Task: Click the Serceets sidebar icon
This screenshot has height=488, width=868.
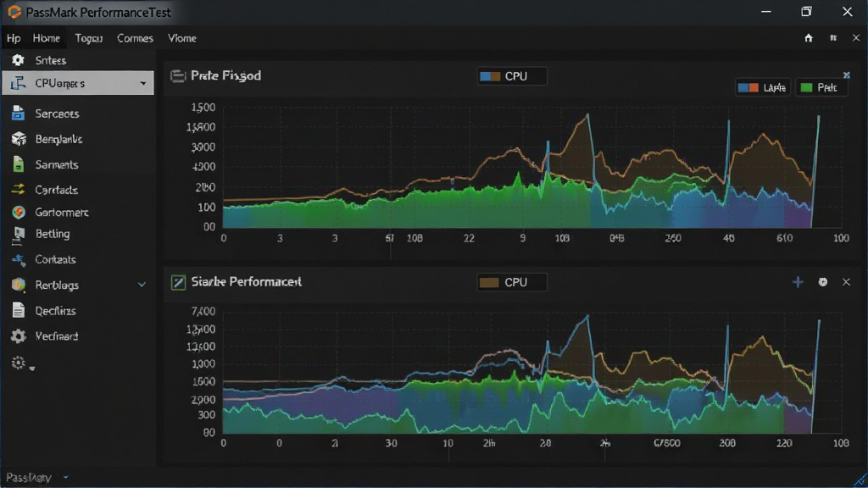Action: click(19, 113)
